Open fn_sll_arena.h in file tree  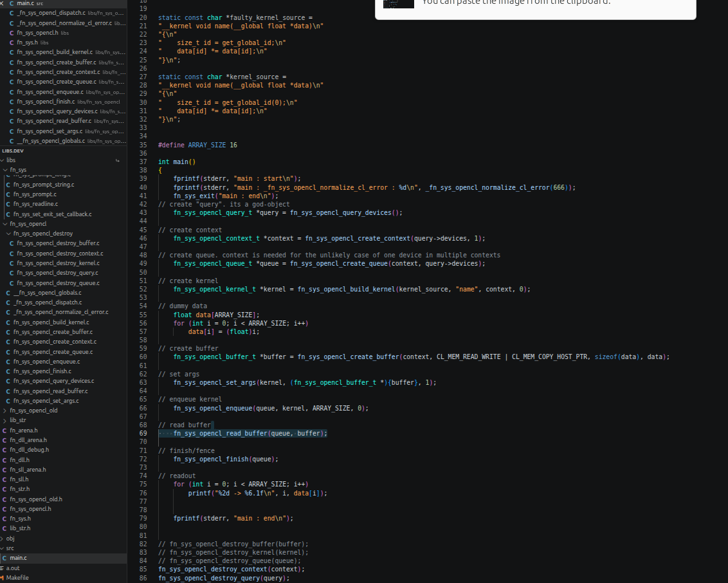pos(63,470)
